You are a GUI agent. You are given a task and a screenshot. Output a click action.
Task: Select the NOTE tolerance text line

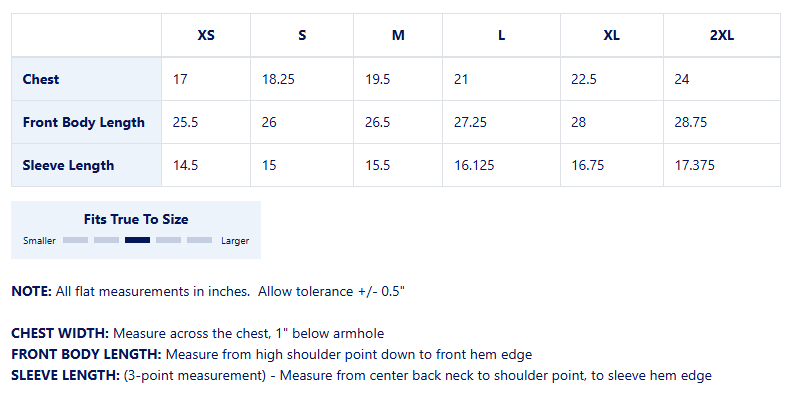pos(208,292)
